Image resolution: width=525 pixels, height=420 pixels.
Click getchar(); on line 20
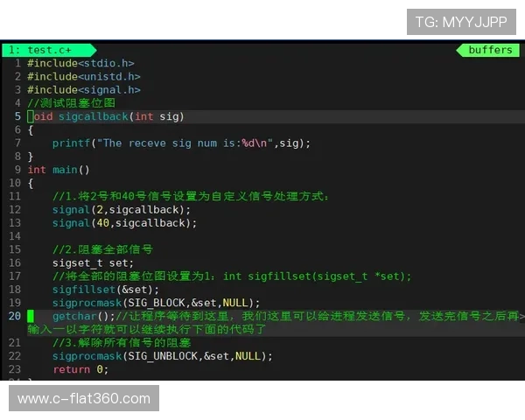tap(84, 316)
